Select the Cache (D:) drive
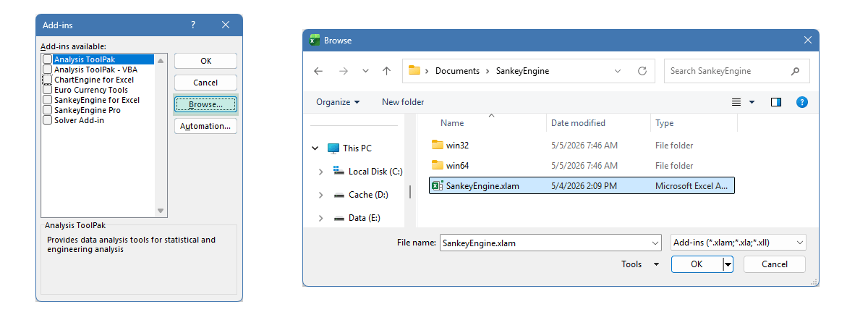The height and width of the screenshot is (315, 868). tap(362, 194)
